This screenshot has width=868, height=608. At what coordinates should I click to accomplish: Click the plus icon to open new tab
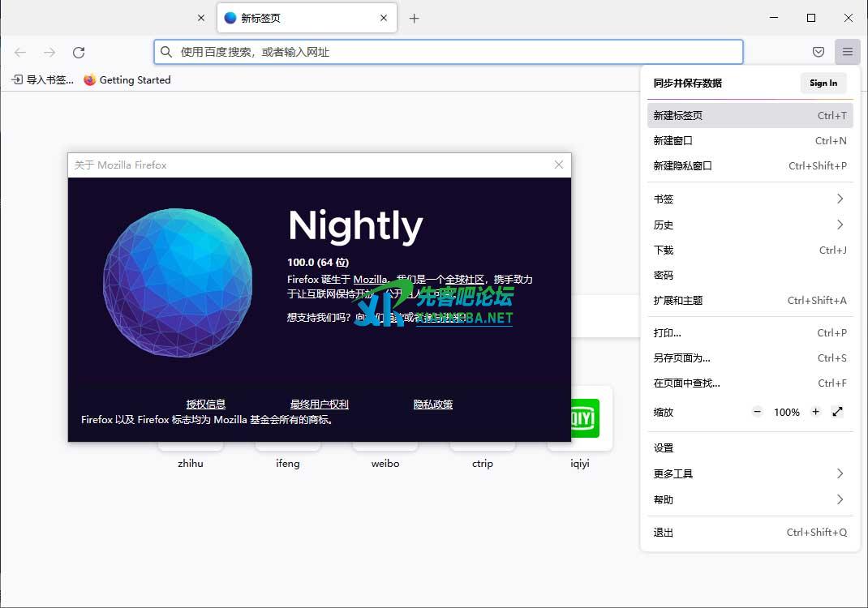[414, 18]
